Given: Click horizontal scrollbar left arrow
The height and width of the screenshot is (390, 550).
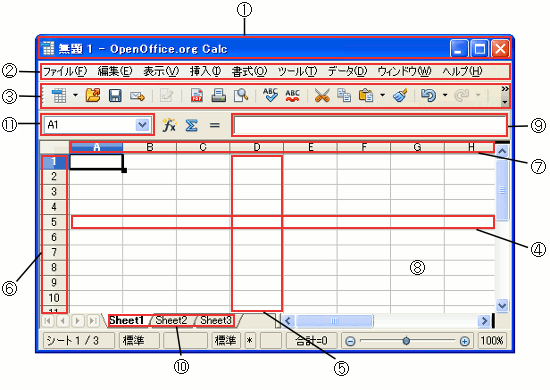Looking at the screenshot, I should (x=288, y=321).
